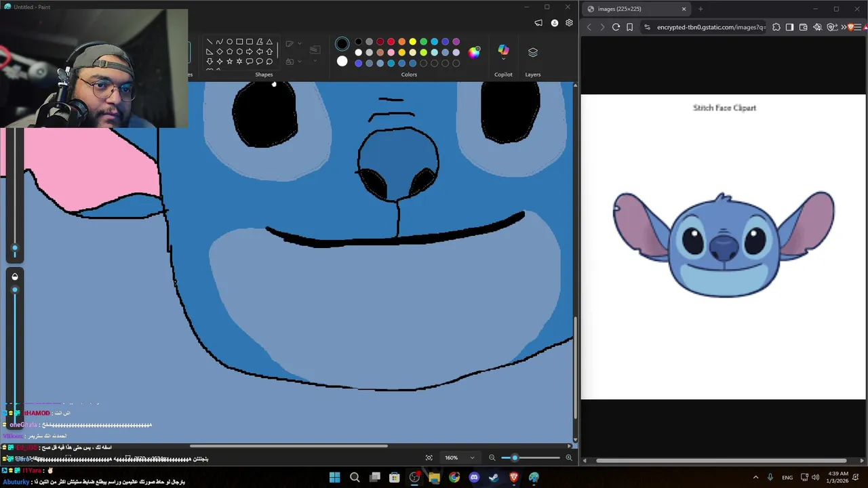Pick the purple color swatch in top row
868x488 pixels.
pos(456,42)
